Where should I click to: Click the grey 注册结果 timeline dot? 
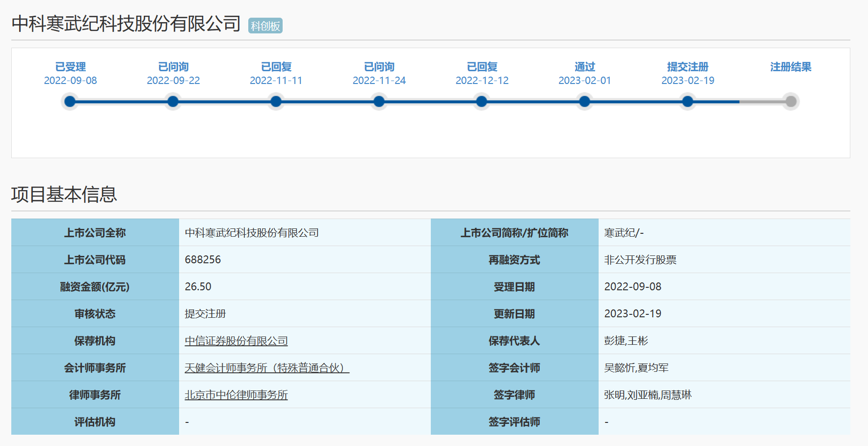coord(791,101)
